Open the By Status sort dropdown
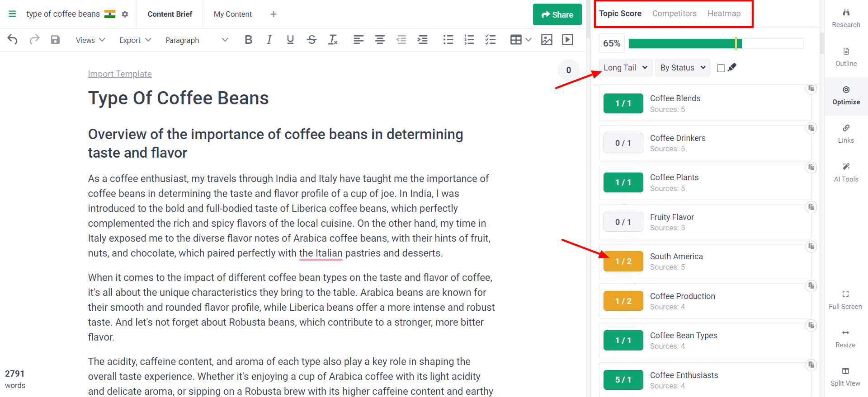868x397 pixels. click(x=682, y=68)
